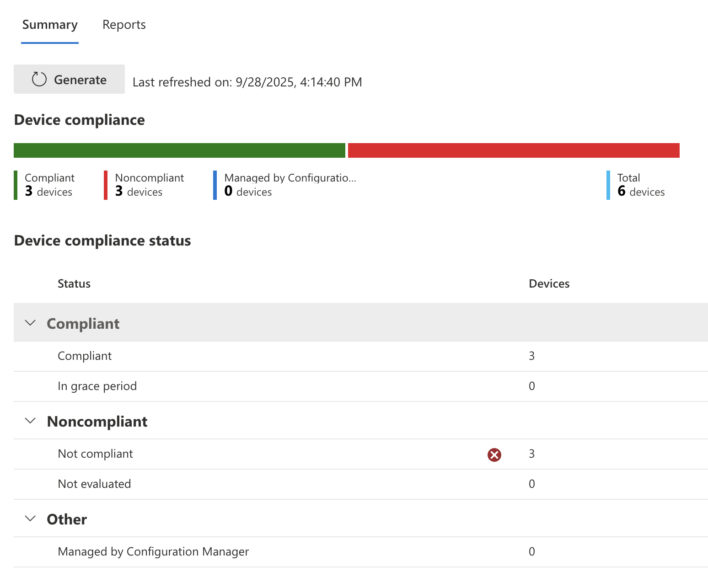Click the refresh icon on the Generate button
This screenshot has height=588, width=708.
click(39, 79)
